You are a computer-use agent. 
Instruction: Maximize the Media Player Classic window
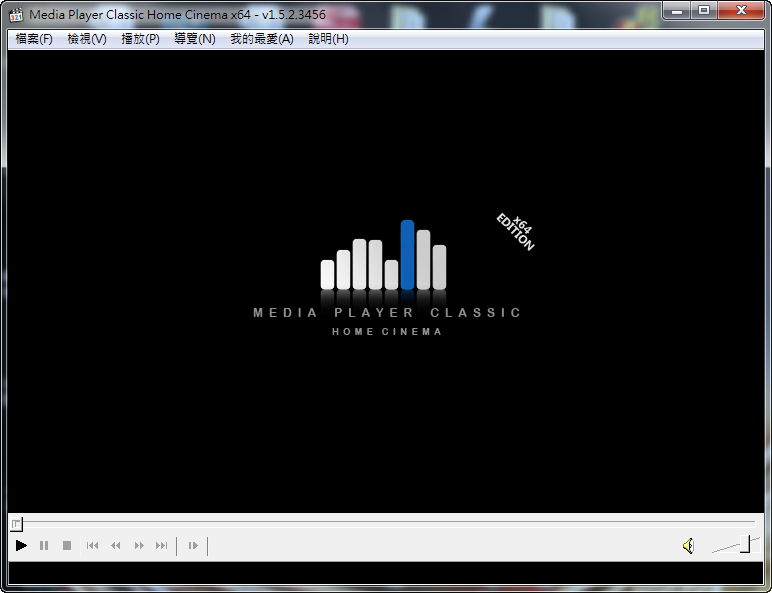point(704,10)
